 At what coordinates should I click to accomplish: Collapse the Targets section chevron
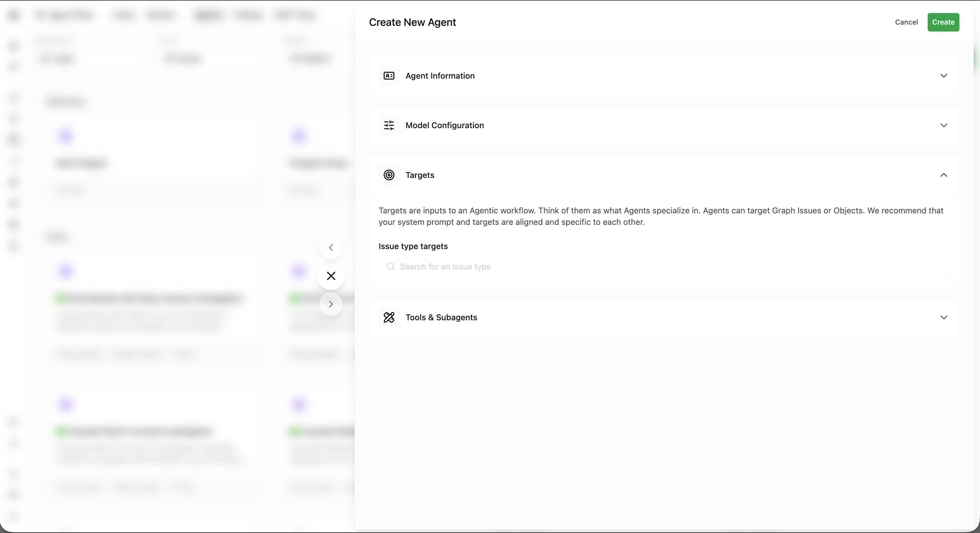click(x=944, y=175)
